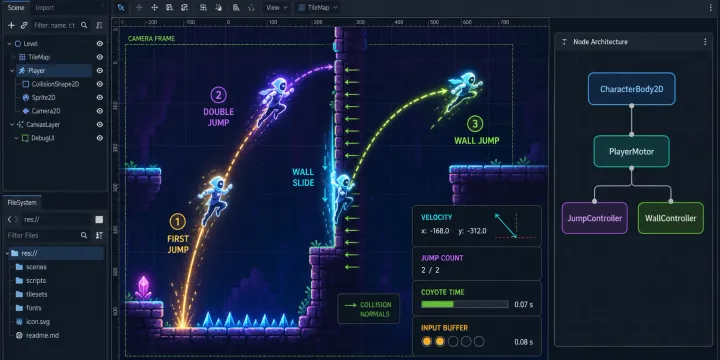Select the fonts folder row

click(54, 308)
